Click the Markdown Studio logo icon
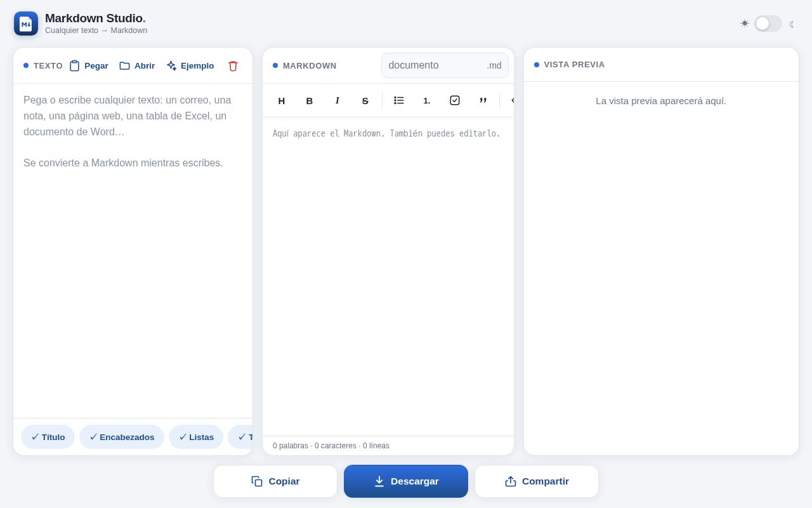The height and width of the screenshot is (508, 812). click(x=26, y=23)
